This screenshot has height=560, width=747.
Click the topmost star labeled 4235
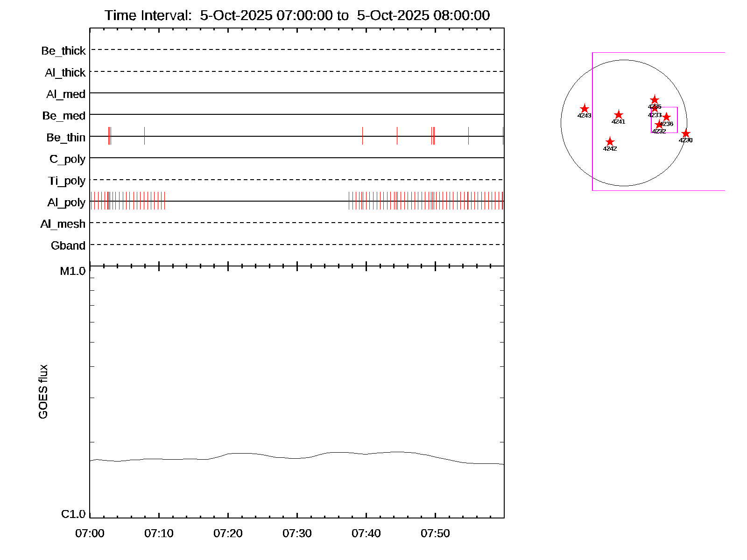655,100
